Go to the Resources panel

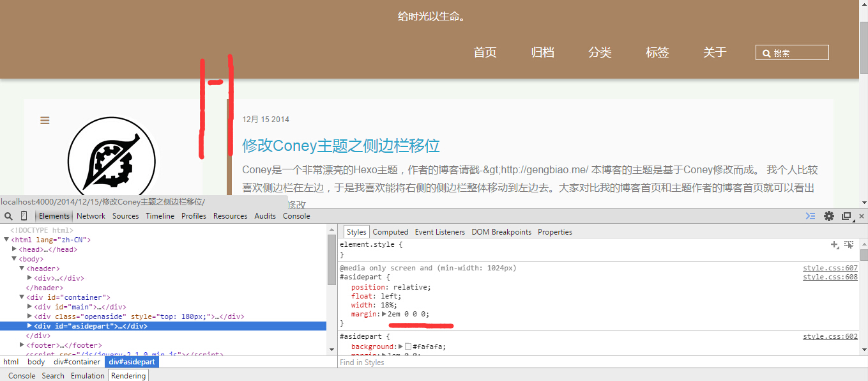click(x=231, y=216)
